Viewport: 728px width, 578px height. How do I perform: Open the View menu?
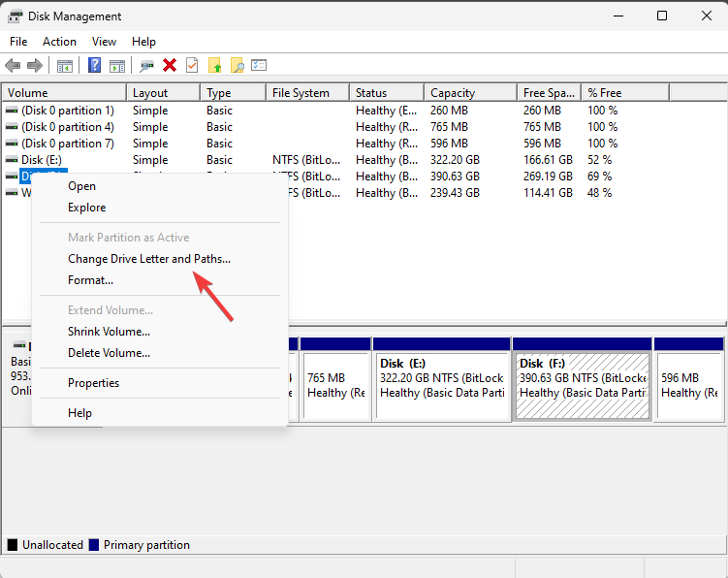click(104, 42)
